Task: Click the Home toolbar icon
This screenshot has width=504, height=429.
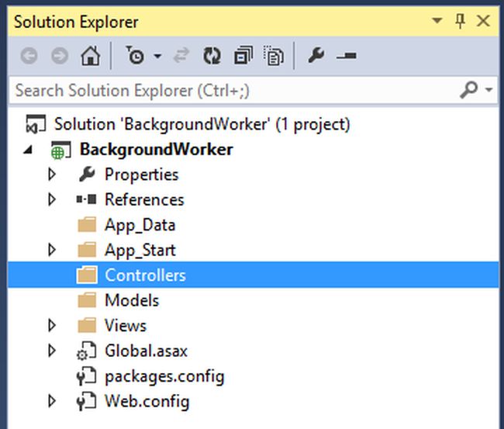Action: tap(91, 57)
